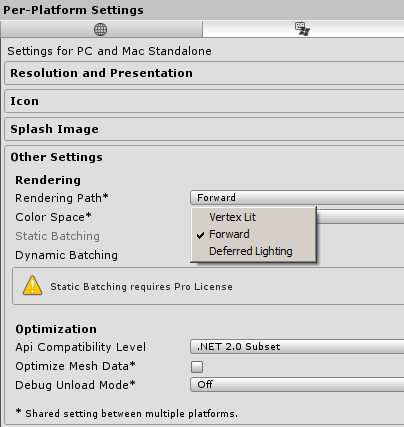Click the Rendering Path label
This screenshot has height=427, width=404.
[x=62, y=198]
